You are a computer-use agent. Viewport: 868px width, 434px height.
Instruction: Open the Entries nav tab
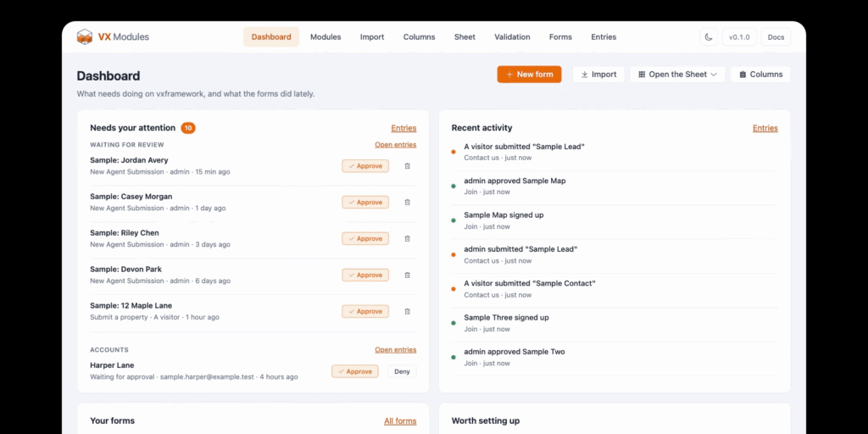(x=604, y=37)
